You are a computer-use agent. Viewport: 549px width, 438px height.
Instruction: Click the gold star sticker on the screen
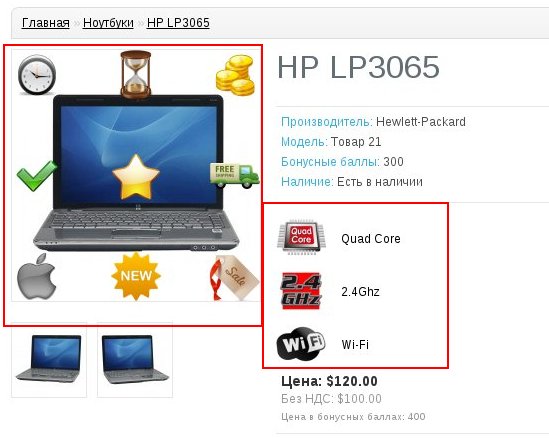click(x=136, y=176)
